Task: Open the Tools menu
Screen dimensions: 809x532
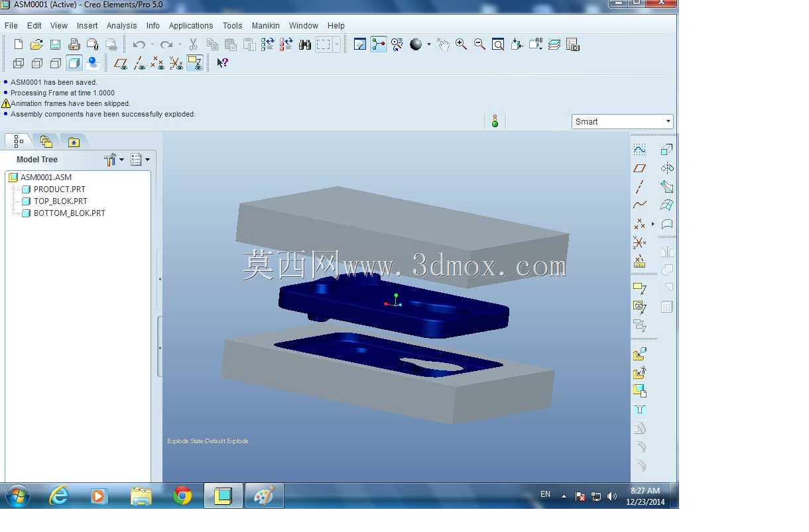Action: tap(232, 26)
